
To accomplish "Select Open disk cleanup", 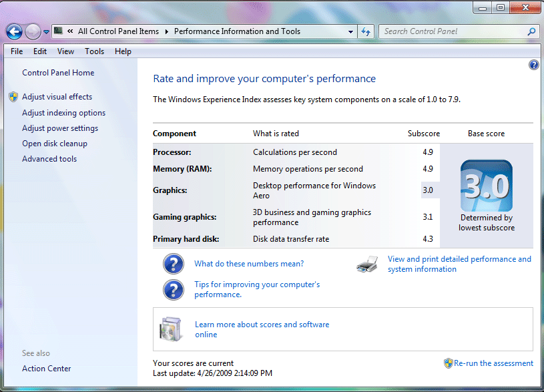I will pyautogui.click(x=55, y=144).
